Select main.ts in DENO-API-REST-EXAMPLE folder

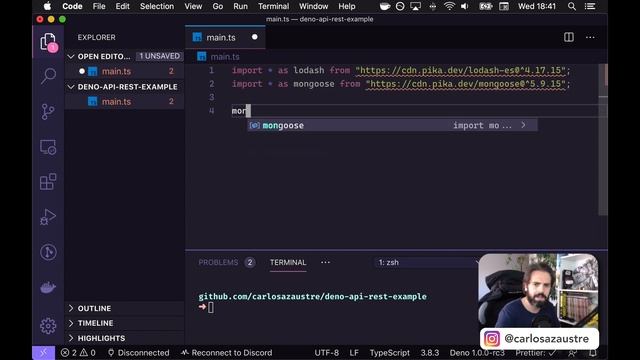point(124,102)
